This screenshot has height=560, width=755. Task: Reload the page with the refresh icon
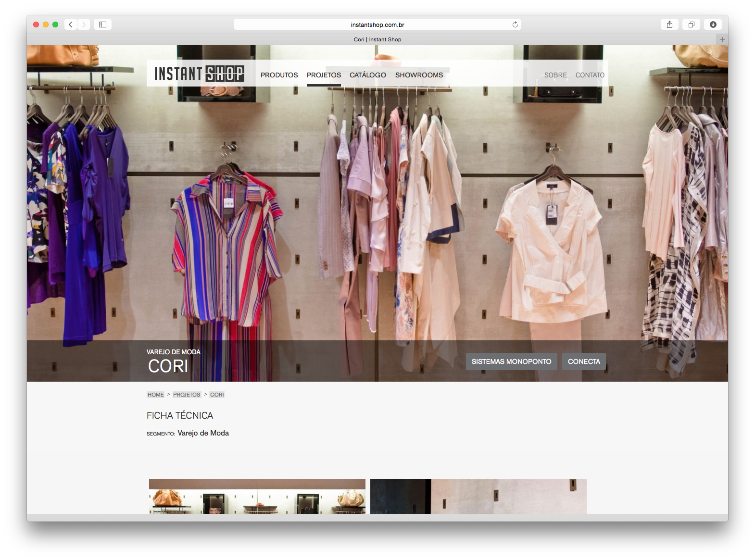click(x=515, y=25)
